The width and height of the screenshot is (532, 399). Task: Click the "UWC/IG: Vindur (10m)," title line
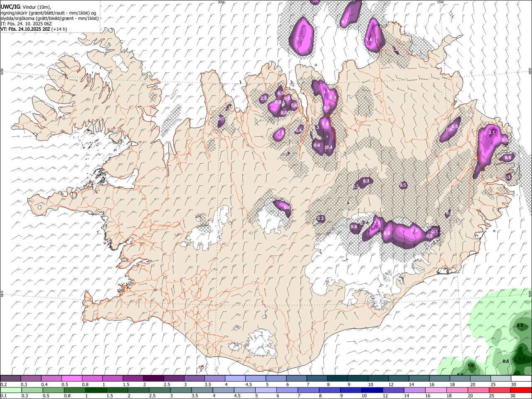click(26, 7)
